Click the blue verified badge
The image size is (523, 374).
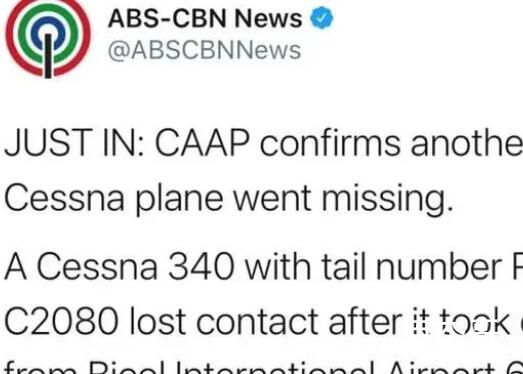tap(322, 18)
